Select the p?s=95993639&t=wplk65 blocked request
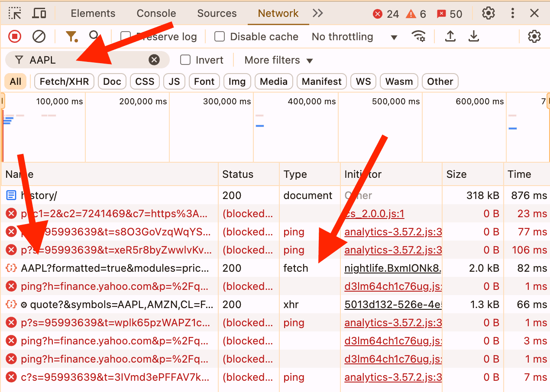Screen dimensions: 550x392 (x=275, y=323)
